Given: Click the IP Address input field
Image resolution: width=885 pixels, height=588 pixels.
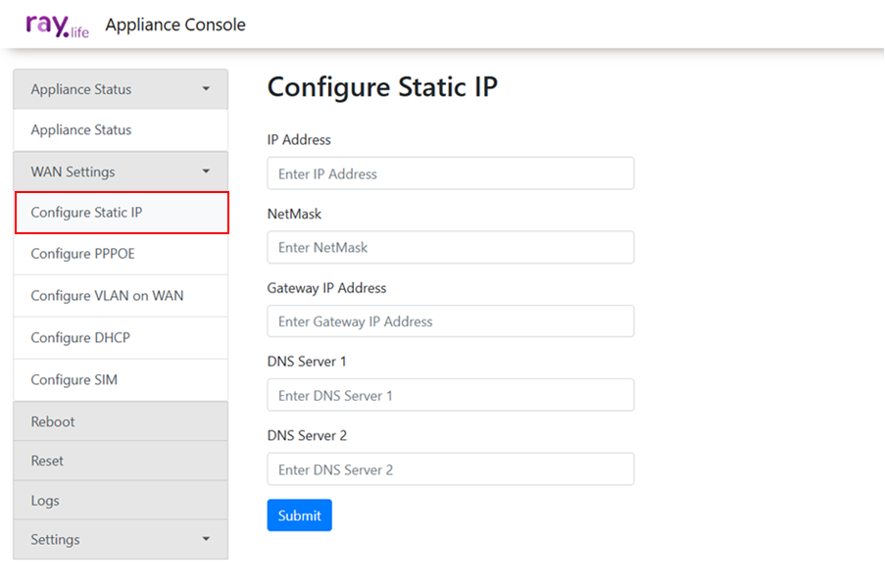Looking at the screenshot, I should [450, 173].
